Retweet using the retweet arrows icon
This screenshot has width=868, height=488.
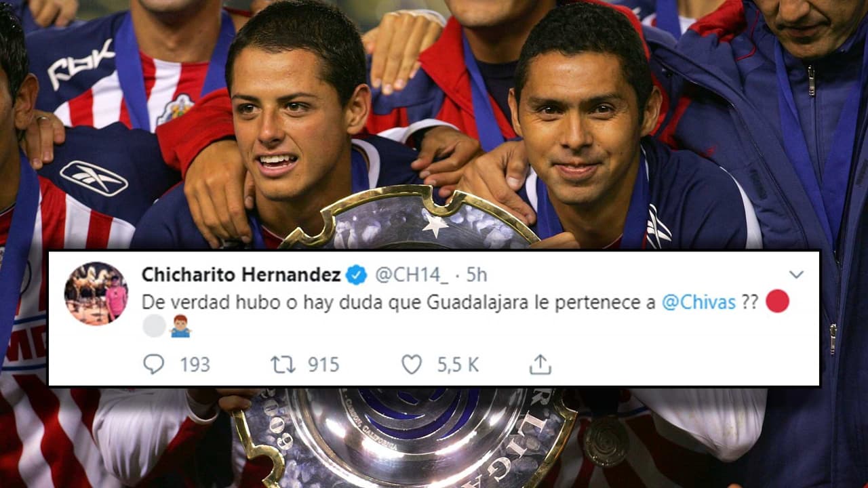(x=283, y=365)
